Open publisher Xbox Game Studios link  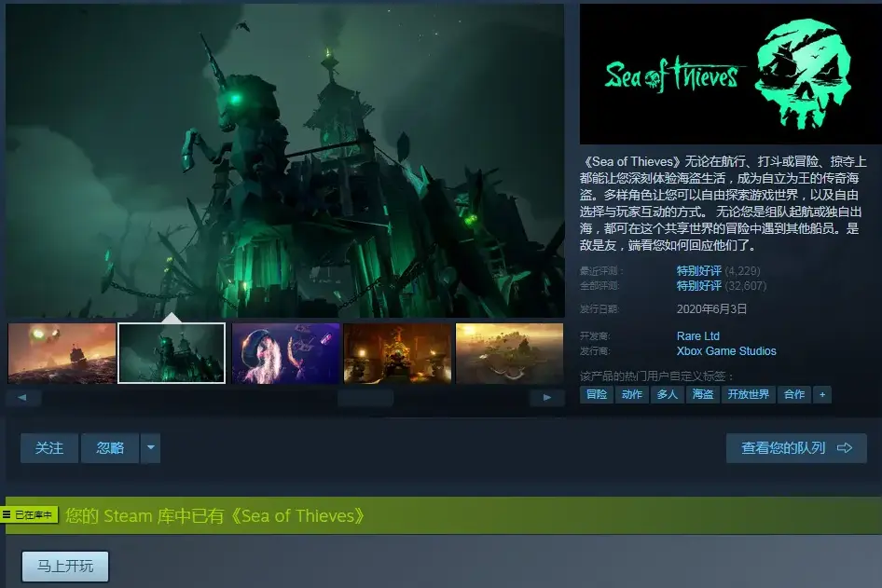pyautogui.click(x=726, y=351)
